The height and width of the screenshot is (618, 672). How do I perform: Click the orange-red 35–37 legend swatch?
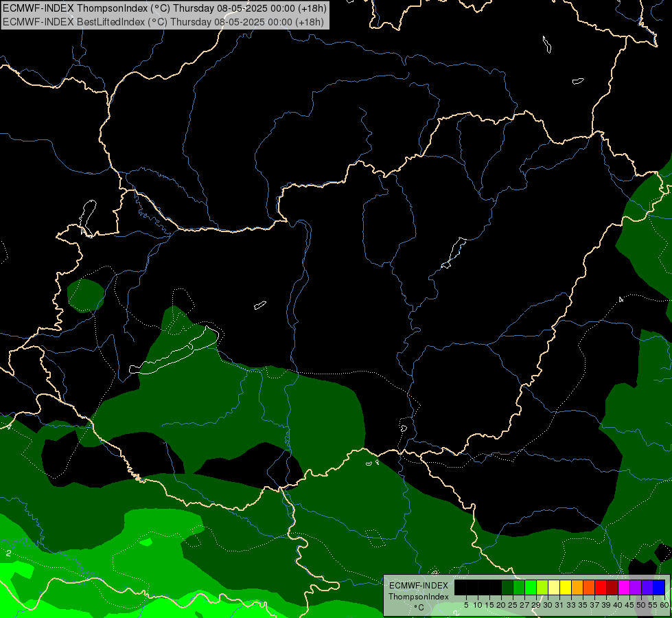click(589, 587)
